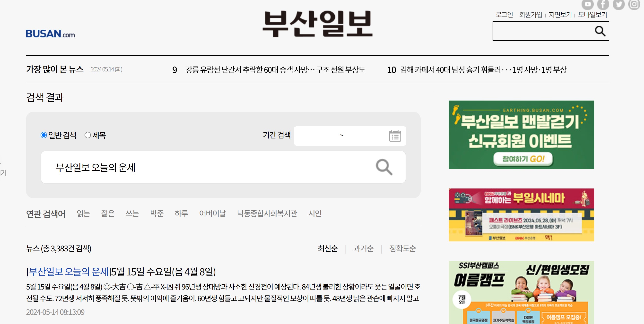Click the header search magnifier icon
The image size is (644, 324).
600,31
